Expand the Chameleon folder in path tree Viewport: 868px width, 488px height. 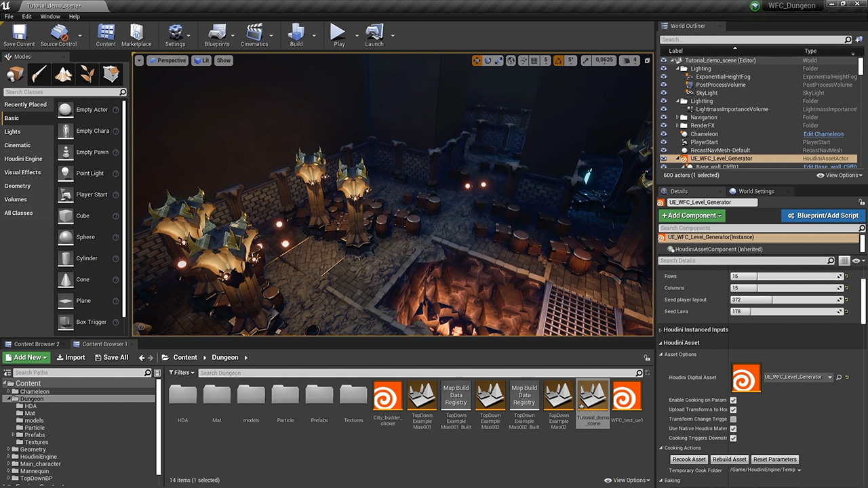coord(9,391)
